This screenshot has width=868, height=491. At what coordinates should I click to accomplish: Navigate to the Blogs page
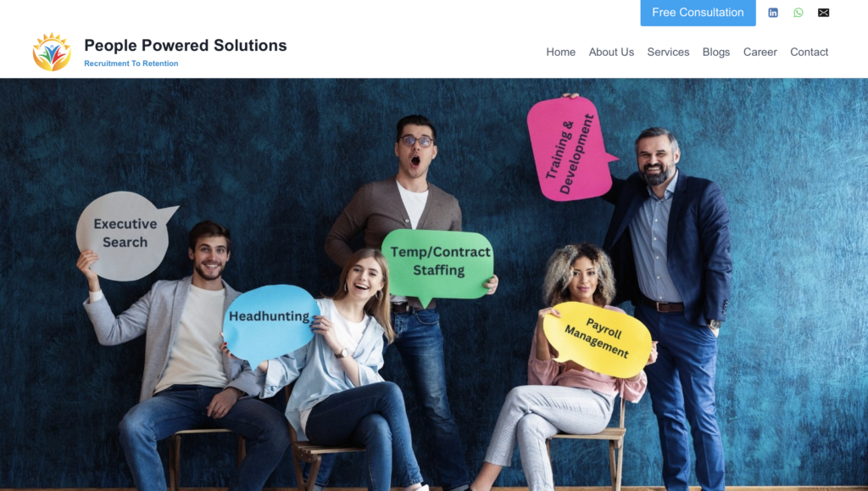[x=716, y=52]
